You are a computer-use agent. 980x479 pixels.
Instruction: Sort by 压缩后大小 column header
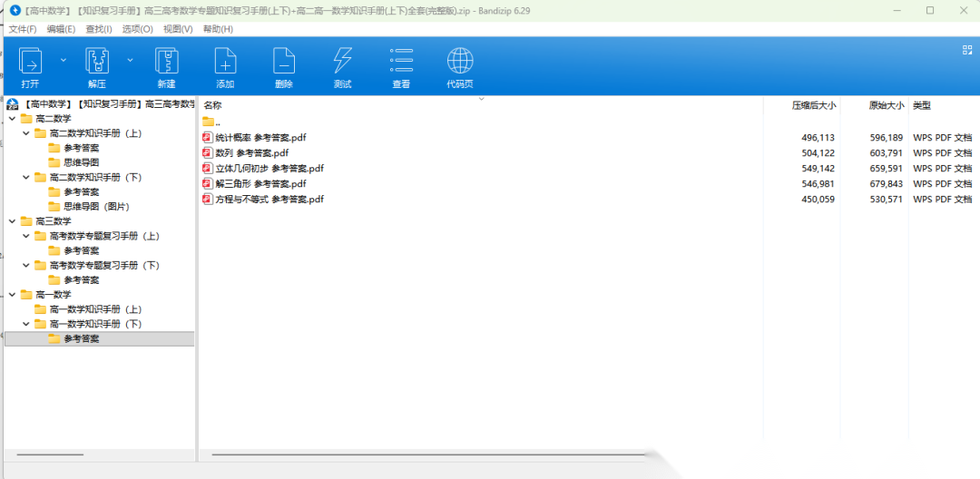(813, 105)
